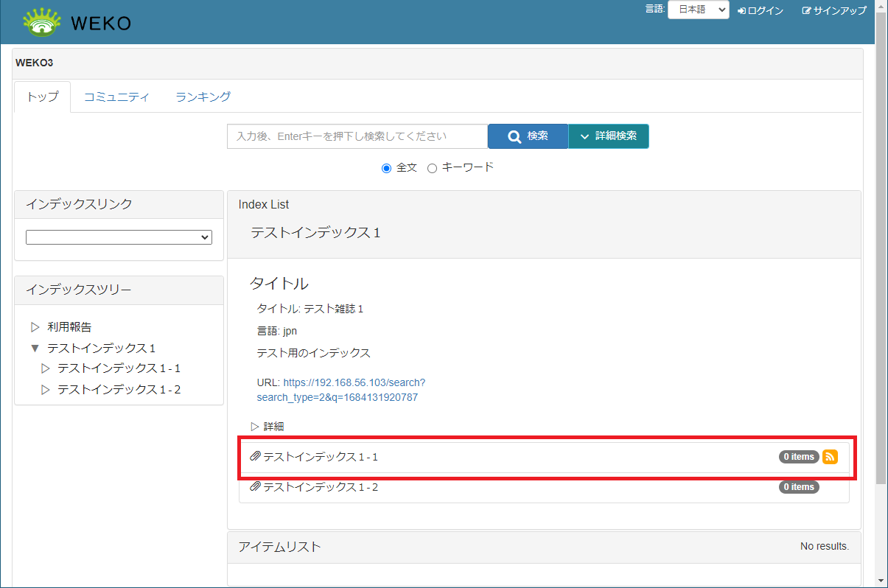
Task: Select the 全文 full-text radio button
Action: point(387,168)
